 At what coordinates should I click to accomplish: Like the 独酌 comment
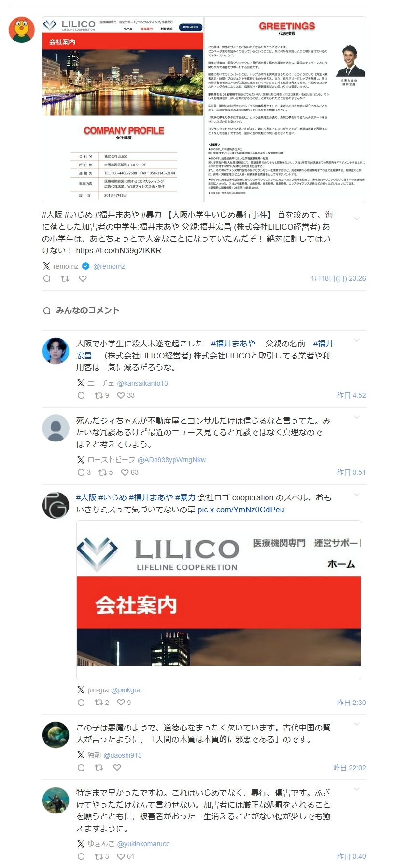coord(117,767)
